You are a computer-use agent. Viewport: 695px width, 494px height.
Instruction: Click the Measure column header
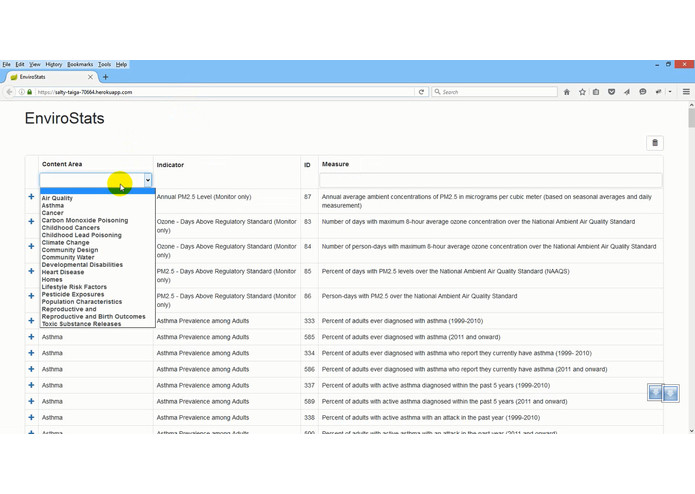(335, 164)
